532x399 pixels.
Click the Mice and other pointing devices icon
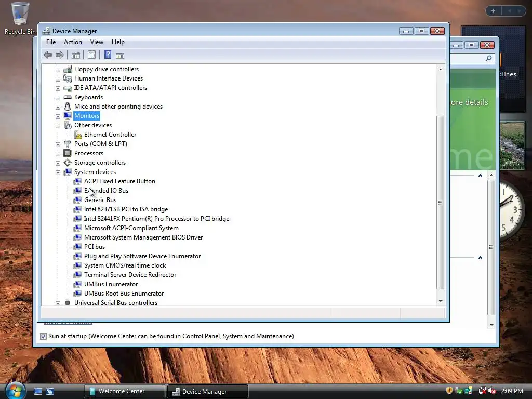[68, 107]
